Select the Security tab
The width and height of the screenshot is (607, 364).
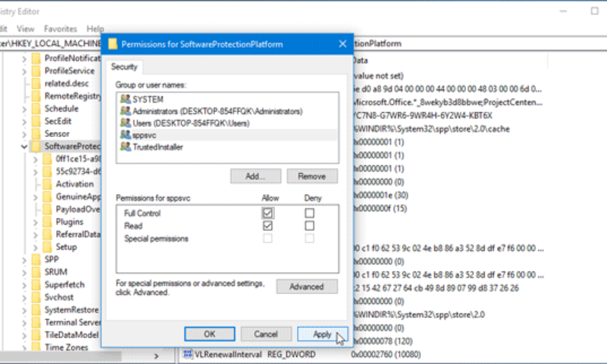pyautogui.click(x=124, y=67)
